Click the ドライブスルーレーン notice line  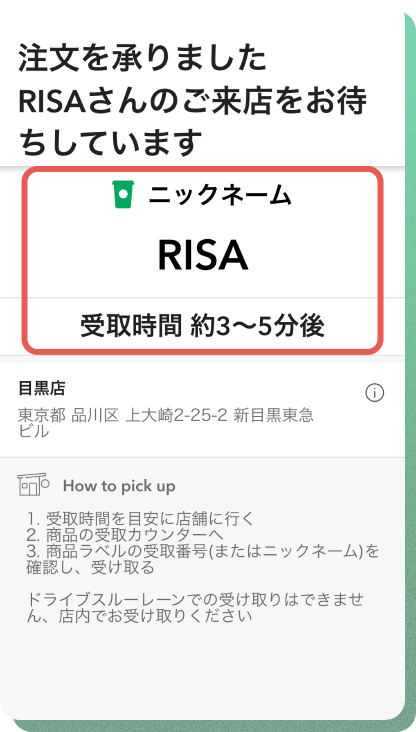point(195,600)
